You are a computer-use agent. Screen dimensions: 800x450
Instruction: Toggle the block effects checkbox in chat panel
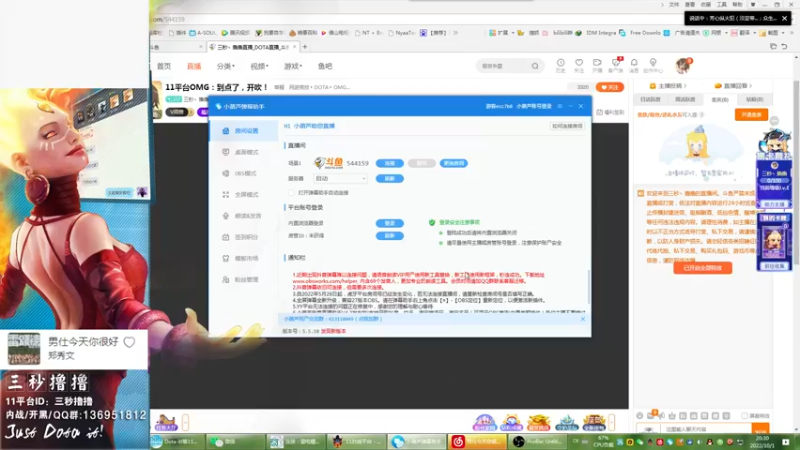[x=745, y=416]
